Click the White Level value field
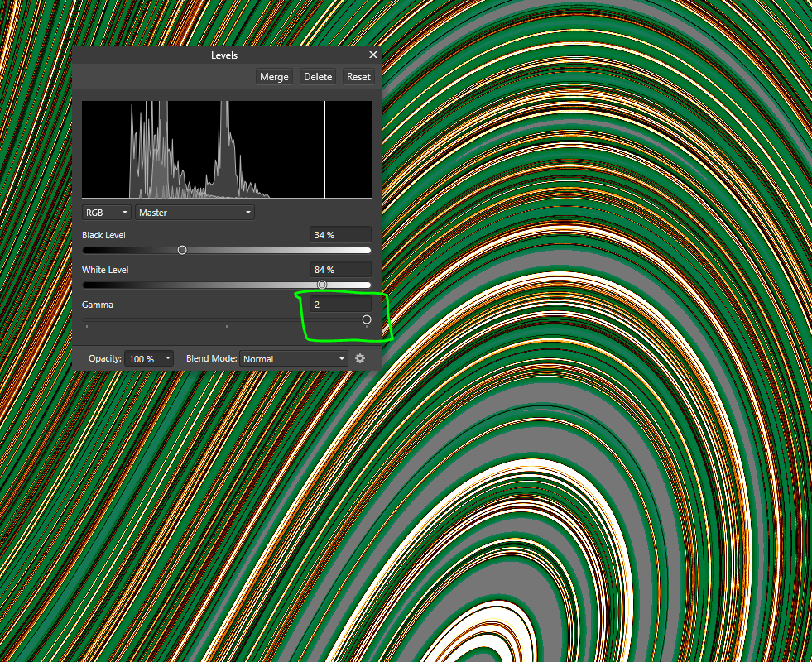 (x=340, y=270)
